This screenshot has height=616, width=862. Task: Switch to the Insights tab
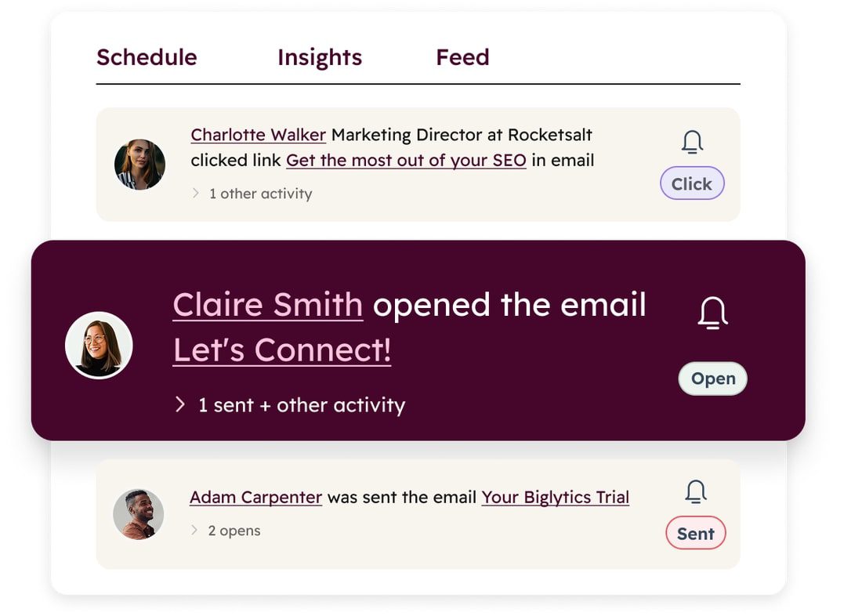point(320,56)
